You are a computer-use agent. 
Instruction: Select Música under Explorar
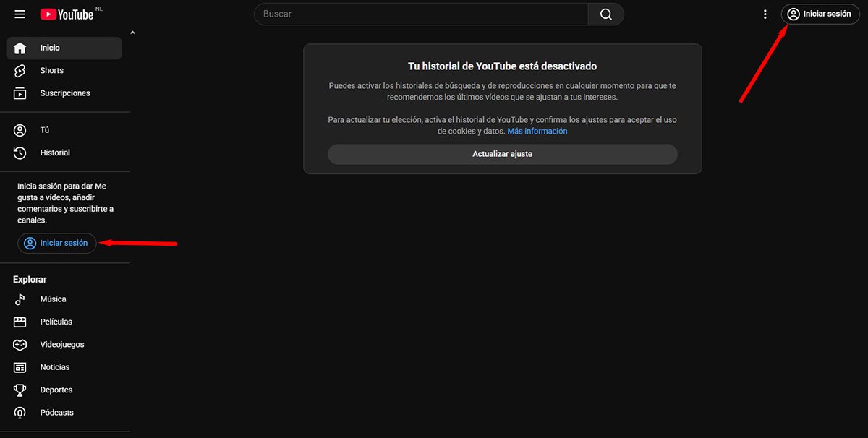(x=53, y=299)
